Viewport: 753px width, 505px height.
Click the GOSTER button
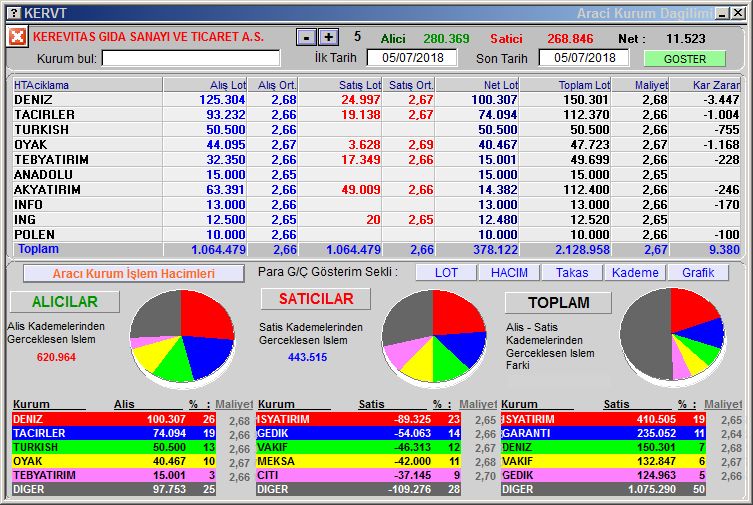(685, 59)
